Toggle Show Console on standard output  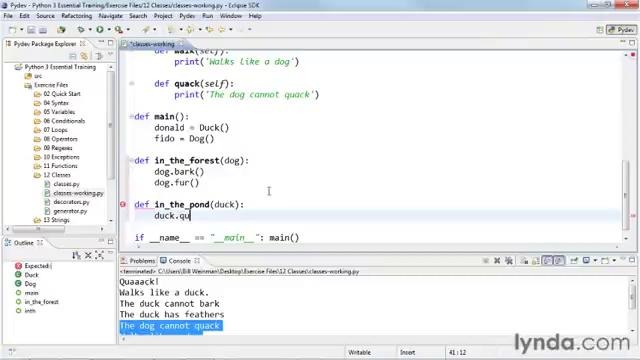[x=547, y=260]
